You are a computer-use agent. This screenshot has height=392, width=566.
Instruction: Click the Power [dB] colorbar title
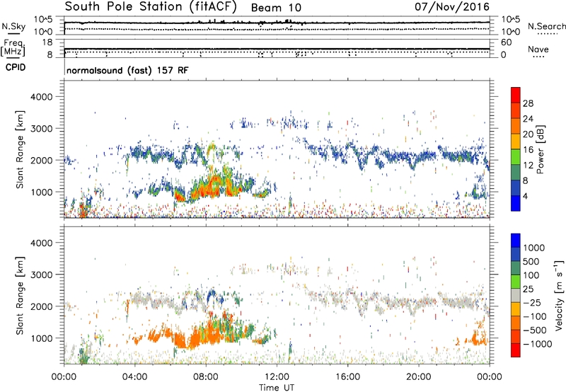pyautogui.click(x=540, y=149)
